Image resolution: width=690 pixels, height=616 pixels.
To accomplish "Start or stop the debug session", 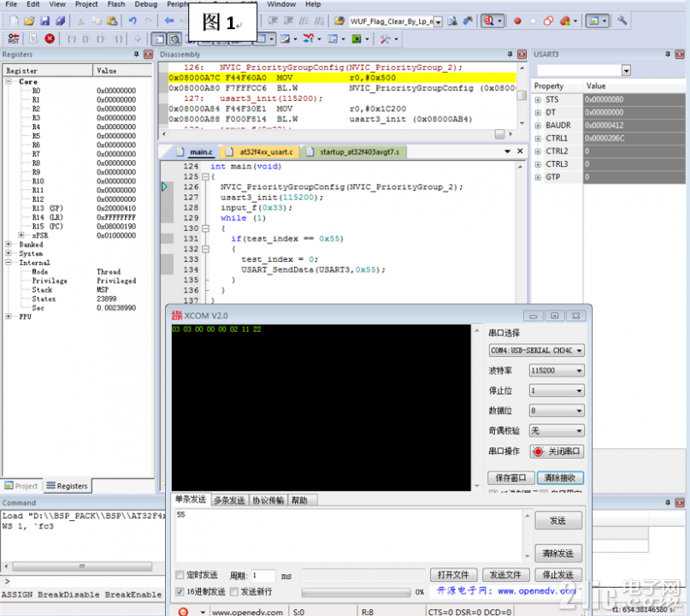I will tap(489, 21).
